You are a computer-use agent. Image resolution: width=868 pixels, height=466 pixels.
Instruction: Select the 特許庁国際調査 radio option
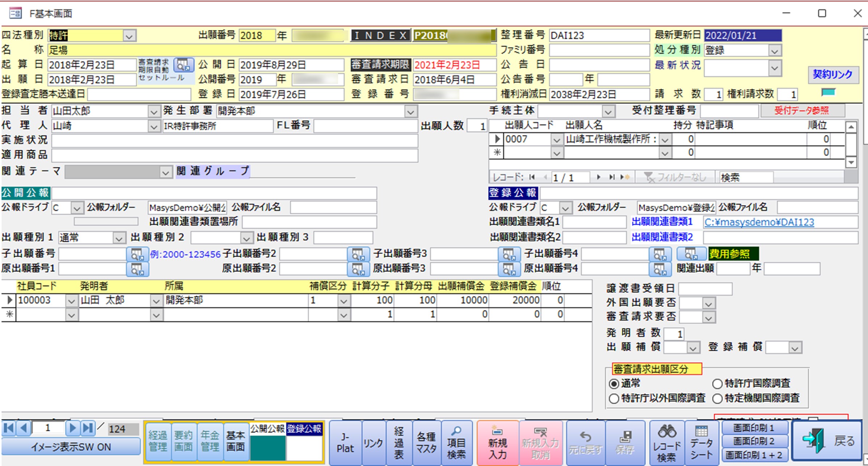tap(717, 384)
